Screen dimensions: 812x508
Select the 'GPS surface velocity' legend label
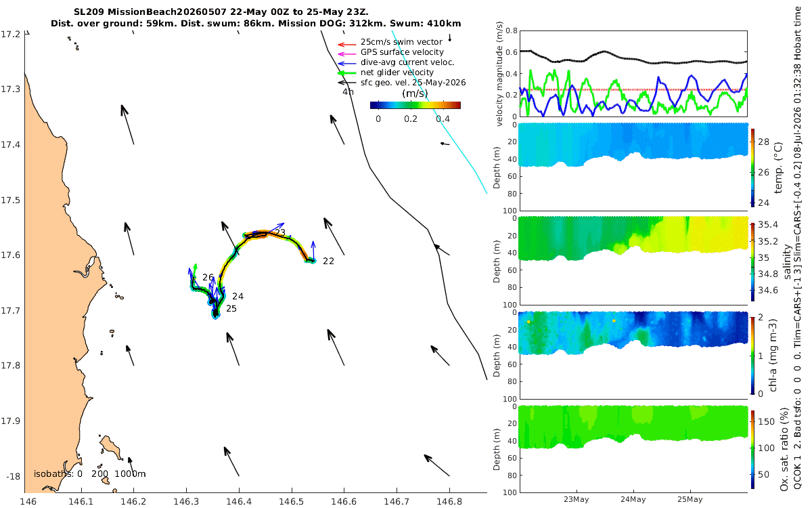(x=402, y=52)
